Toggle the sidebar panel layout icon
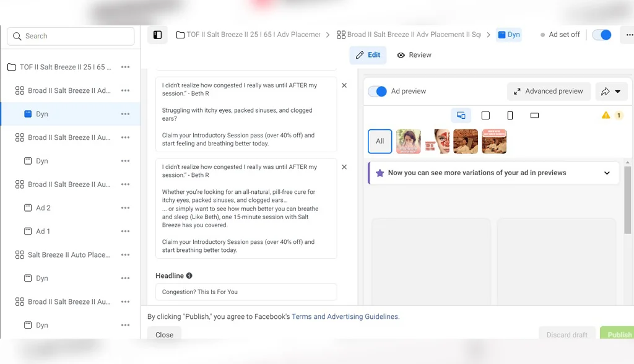This screenshot has height=364, width=634. tap(157, 35)
